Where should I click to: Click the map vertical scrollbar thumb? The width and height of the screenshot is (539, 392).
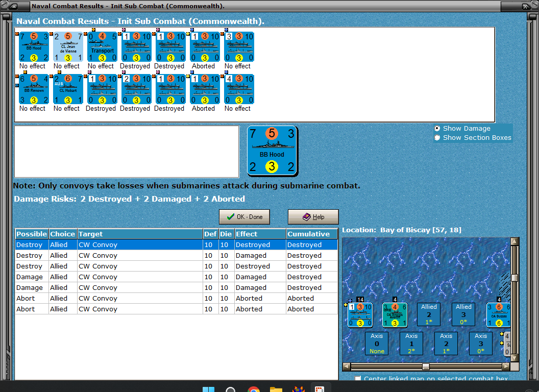pos(514,278)
